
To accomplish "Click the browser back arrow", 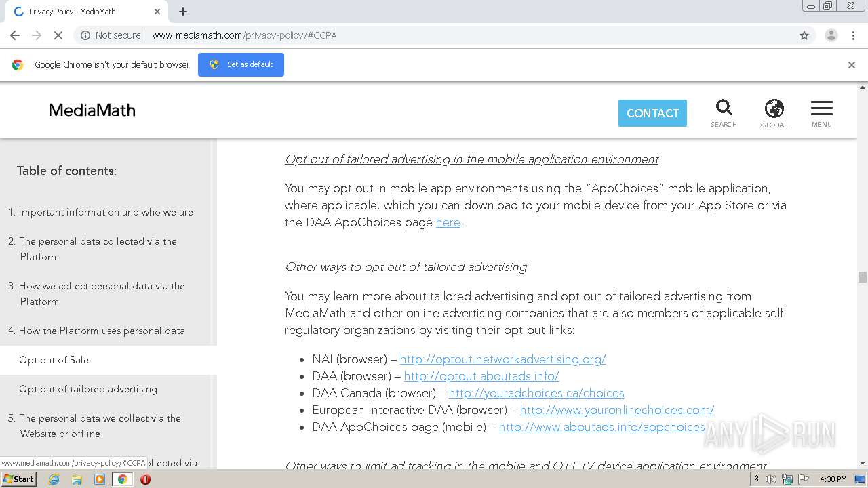I will pyautogui.click(x=15, y=35).
